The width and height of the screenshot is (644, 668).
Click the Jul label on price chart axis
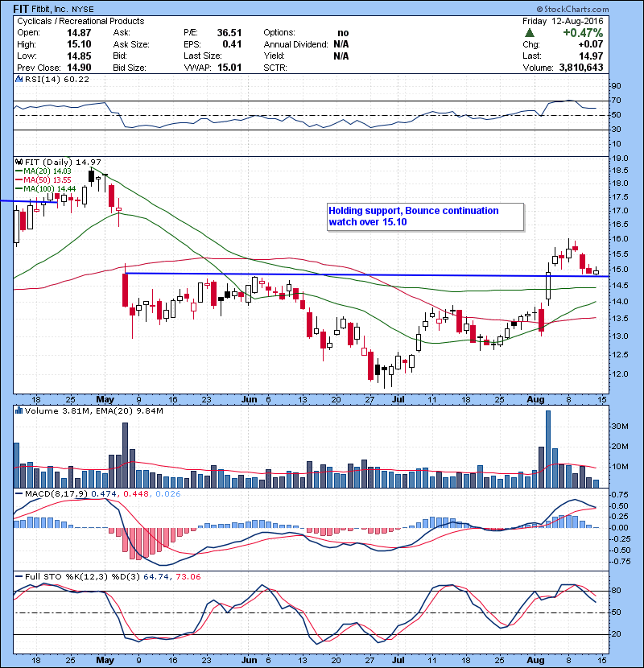(x=398, y=399)
